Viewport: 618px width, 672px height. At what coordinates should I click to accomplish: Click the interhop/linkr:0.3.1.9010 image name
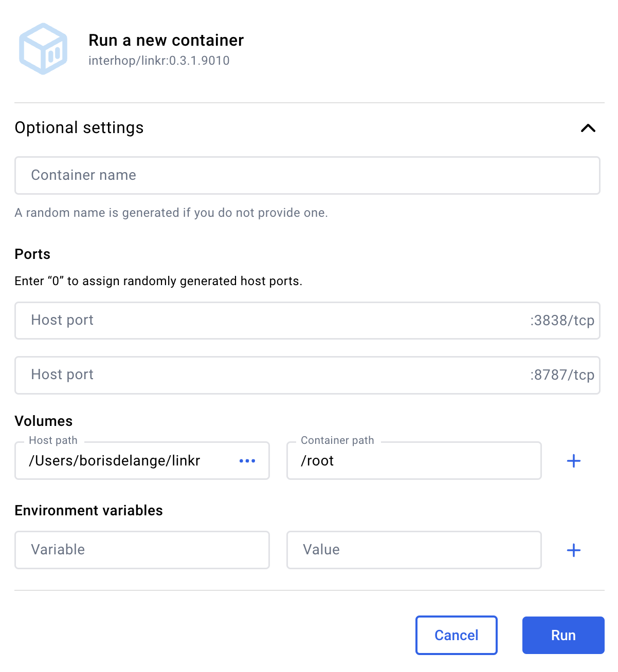pos(159,61)
